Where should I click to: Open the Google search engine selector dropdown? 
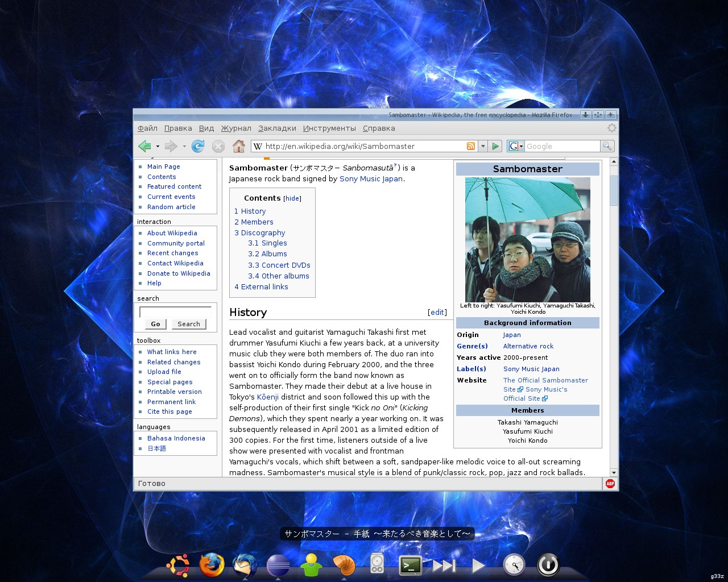pos(515,146)
